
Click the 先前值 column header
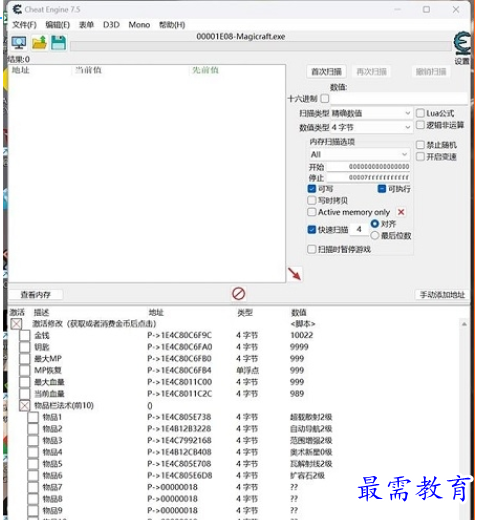(x=205, y=70)
